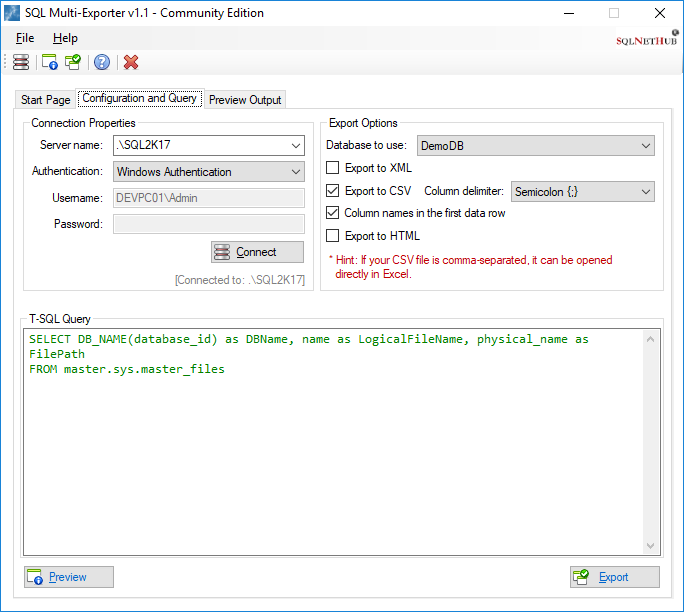684x612 pixels.
Task: Open the File menu
Action: tap(25, 38)
